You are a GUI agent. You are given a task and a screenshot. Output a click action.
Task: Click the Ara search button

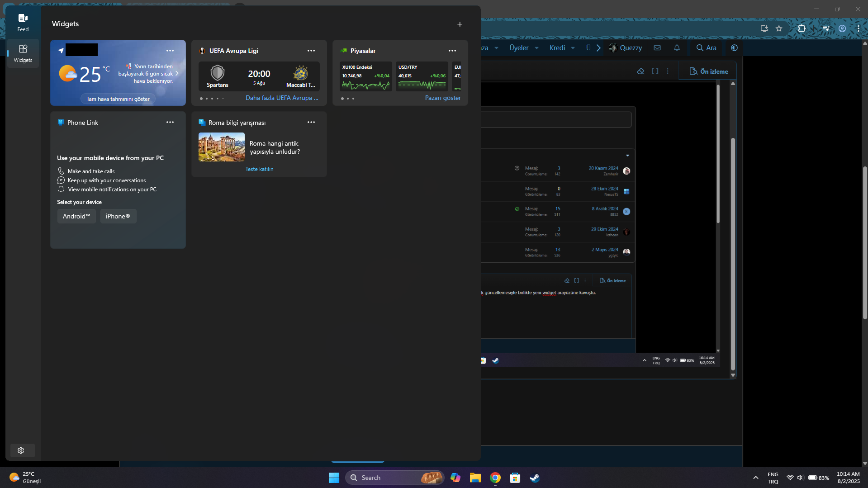(x=707, y=48)
